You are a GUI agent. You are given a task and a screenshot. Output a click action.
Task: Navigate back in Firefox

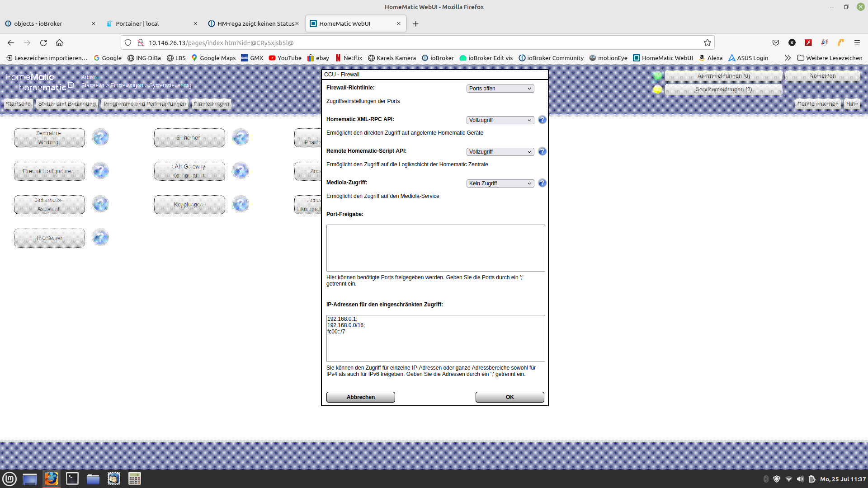click(x=11, y=42)
